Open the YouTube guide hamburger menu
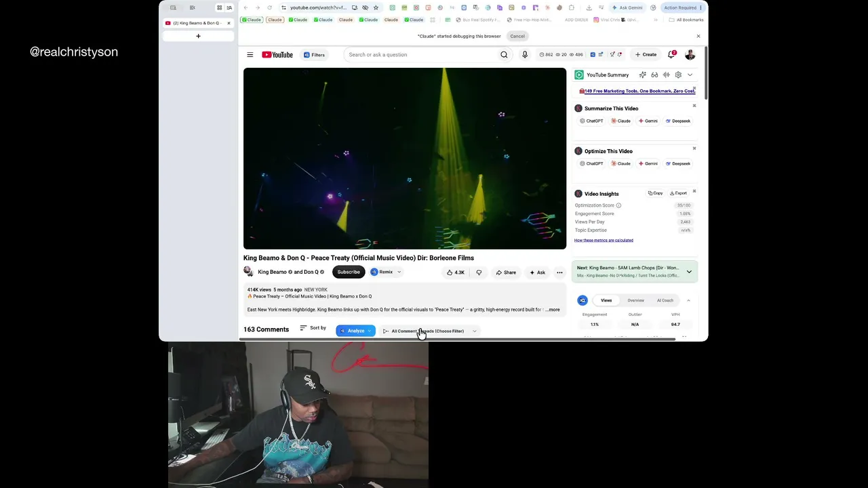This screenshot has width=868, height=488. 250,55
